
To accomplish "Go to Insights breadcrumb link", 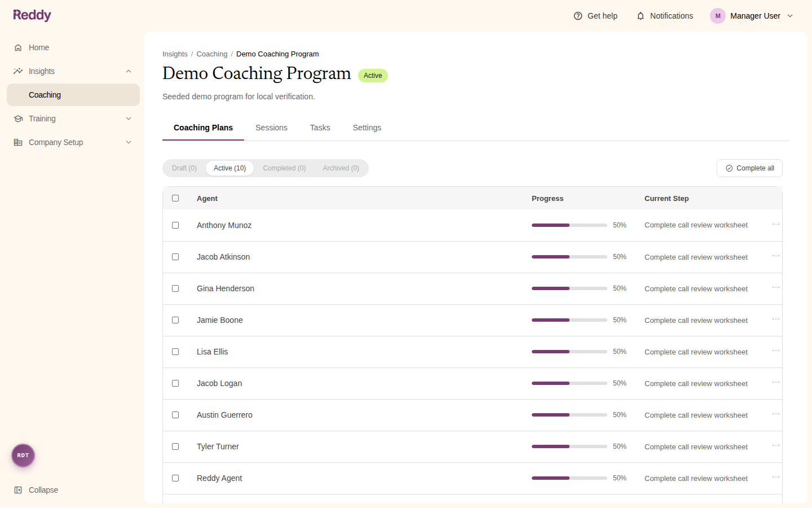I will 175,54.
